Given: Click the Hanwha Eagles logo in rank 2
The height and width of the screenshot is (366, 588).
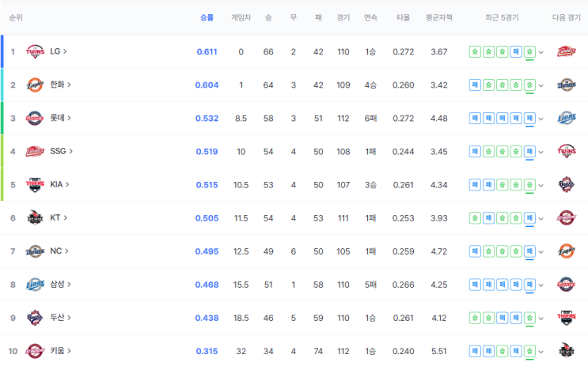Looking at the screenshot, I should pos(35,85).
